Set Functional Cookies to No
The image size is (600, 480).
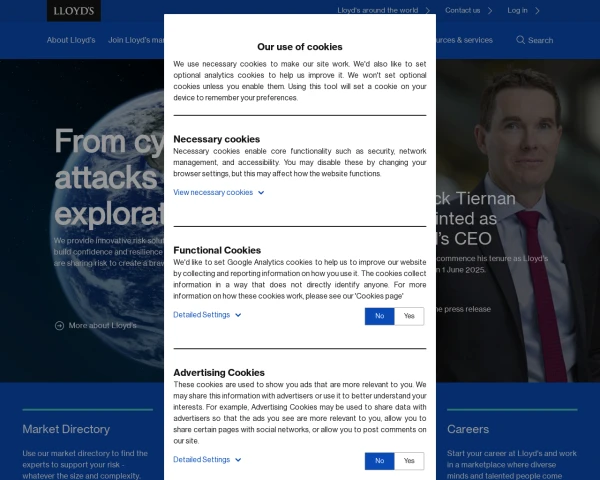point(380,316)
